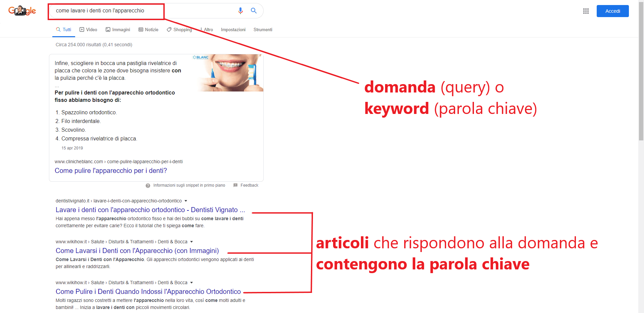The height and width of the screenshot is (313, 644).
Task: Click the Google logo
Action: (x=21, y=10)
